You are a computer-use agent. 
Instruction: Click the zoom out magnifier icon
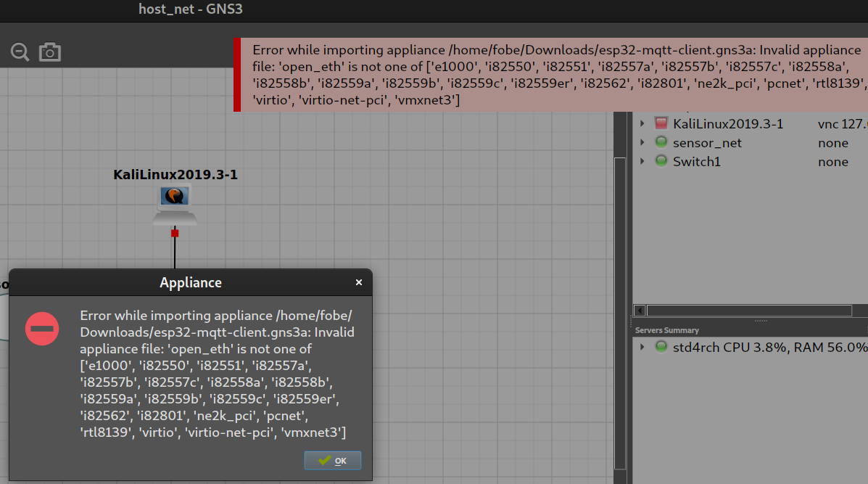pos(20,52)
